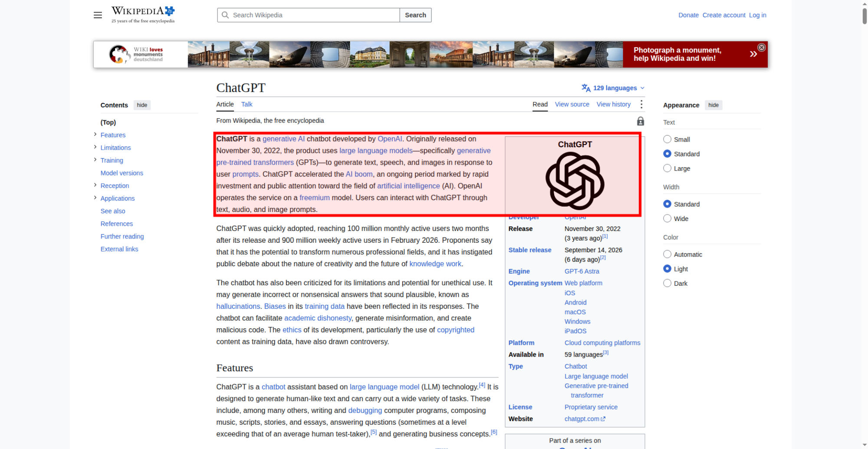Viewport: 868px width, 449px height.
Task: Click the Wikipedia logo
Action: 143,15
